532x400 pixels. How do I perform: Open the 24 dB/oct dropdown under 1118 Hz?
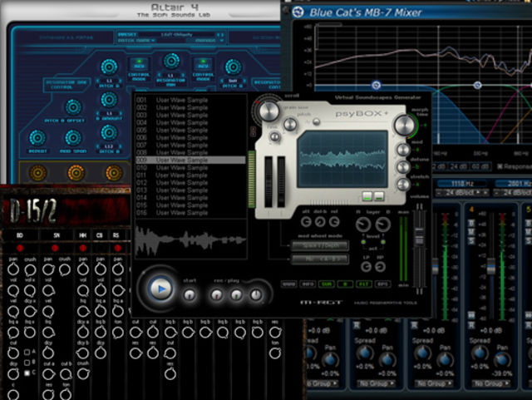point(462,193)
